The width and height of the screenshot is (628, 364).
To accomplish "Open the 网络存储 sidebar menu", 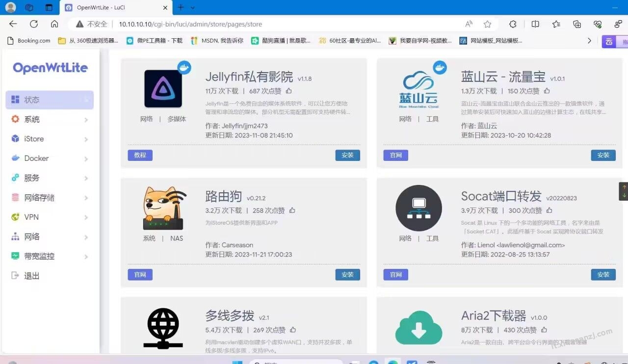I will (x=50, y=198).
